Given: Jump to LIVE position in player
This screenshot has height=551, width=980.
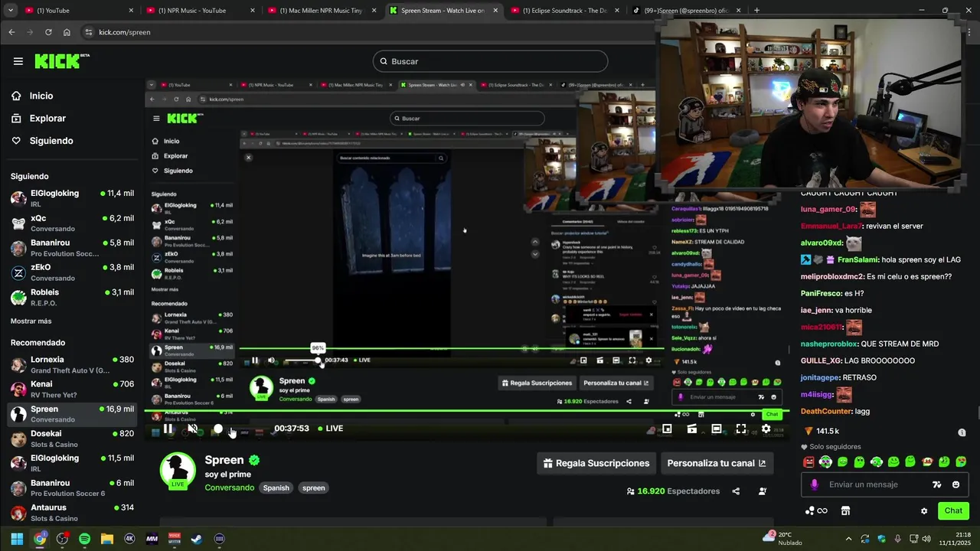Looking at the screenshot, I should pyautogui.click(x=330, y=429).
